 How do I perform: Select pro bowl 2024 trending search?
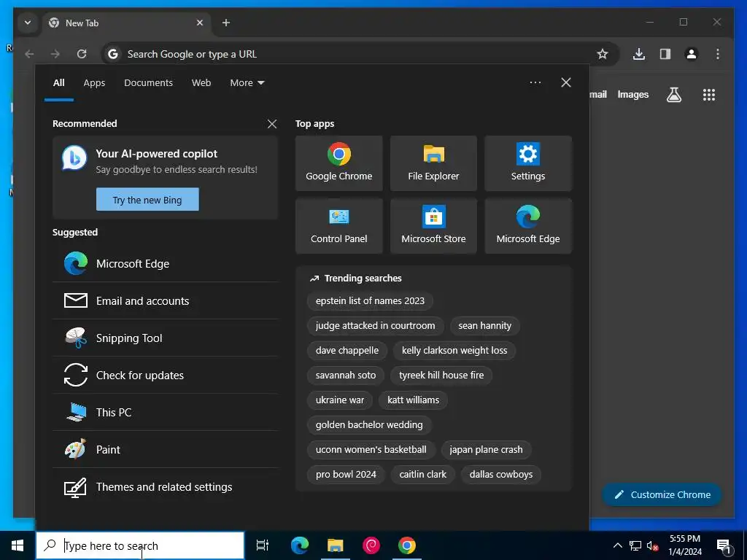(346, 474)
